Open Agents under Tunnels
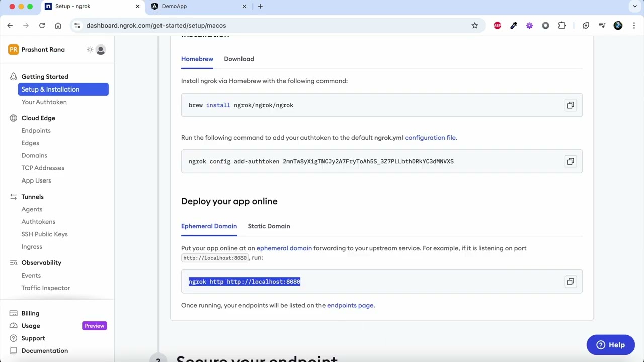Viewport: 644px width, 362px height. 32,209
